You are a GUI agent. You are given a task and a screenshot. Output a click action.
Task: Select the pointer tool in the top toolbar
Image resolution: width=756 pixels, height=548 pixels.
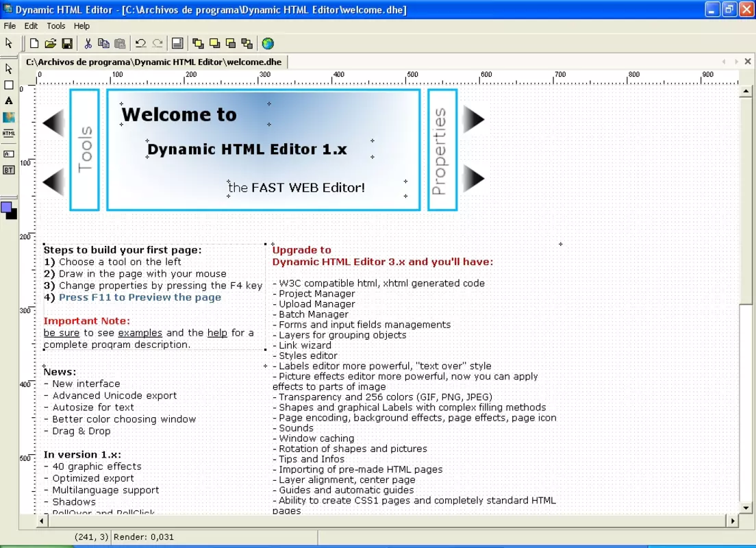(9, 43)
